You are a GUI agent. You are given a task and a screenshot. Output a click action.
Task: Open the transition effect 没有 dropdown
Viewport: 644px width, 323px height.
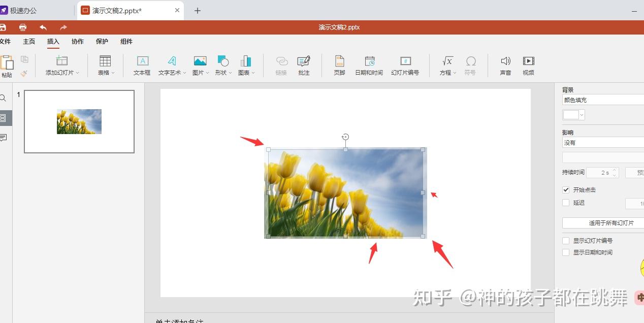[x=603, y=143]
